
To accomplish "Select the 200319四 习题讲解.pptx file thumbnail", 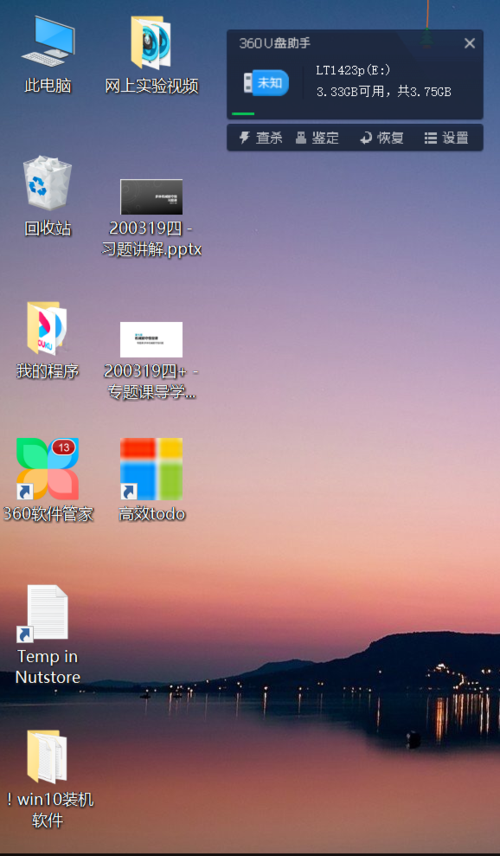I will 151,197.
